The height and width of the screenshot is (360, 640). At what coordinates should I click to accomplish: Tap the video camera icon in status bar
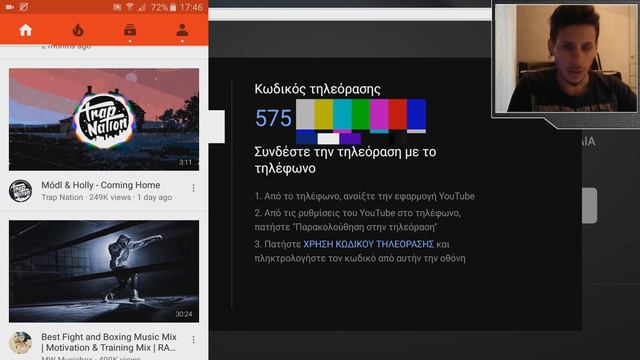coord(10,7)
